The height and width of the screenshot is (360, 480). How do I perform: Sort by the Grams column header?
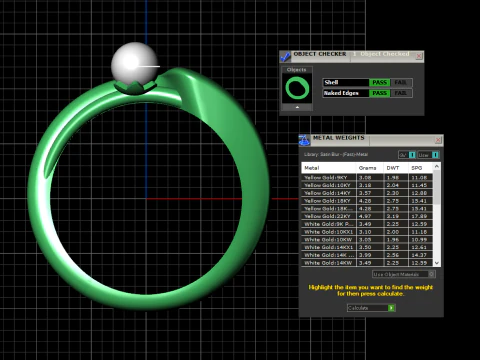coord(370,168)
